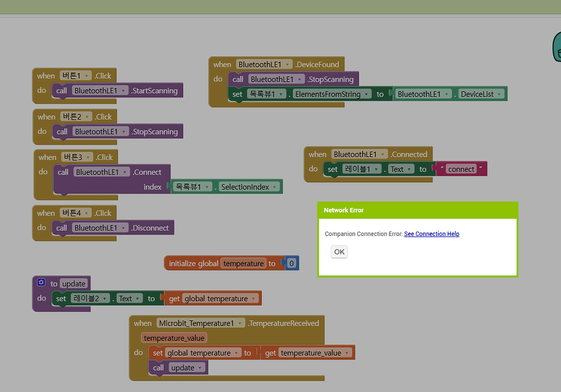Open BluetoothLE1 dropdown in StartScanning call
This screenshot has width=561, height=392.
(x=123, y=90)
